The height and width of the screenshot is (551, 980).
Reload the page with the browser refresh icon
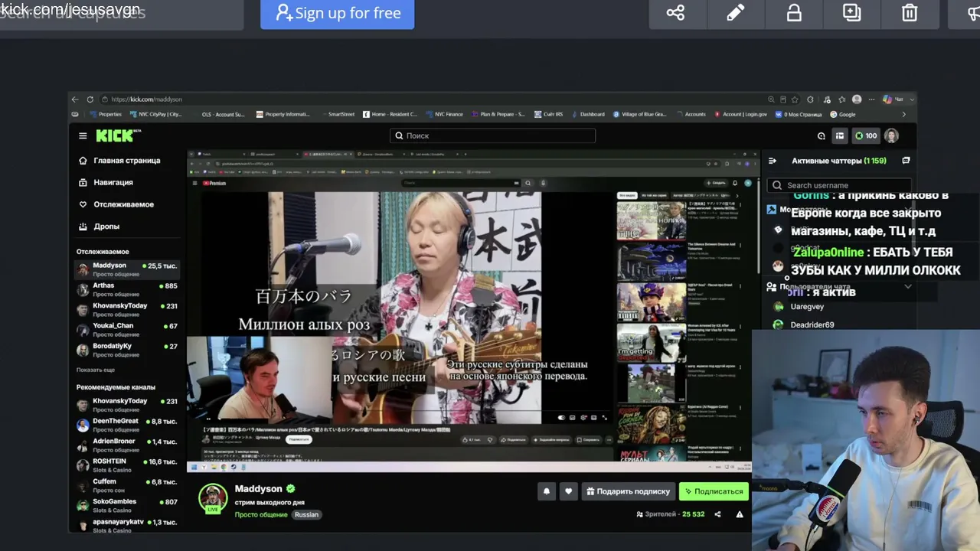[90, 99]
